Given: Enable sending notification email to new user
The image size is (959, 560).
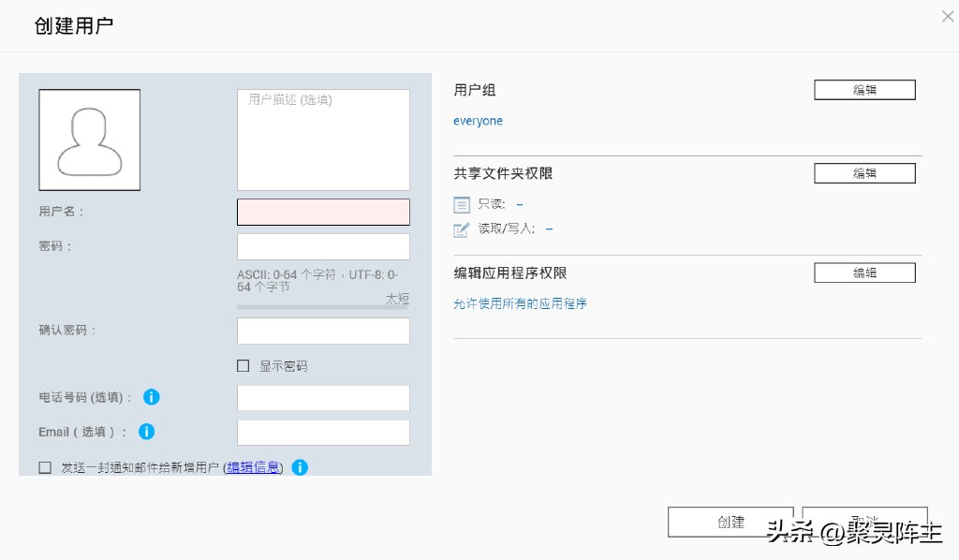Looking at the screenshot, I should pyautogui.click(x=44, y=467).
